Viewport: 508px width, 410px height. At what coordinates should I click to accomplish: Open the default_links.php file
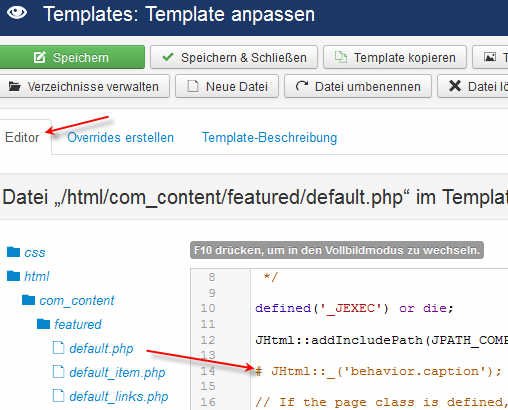click(x=119, y=397)
